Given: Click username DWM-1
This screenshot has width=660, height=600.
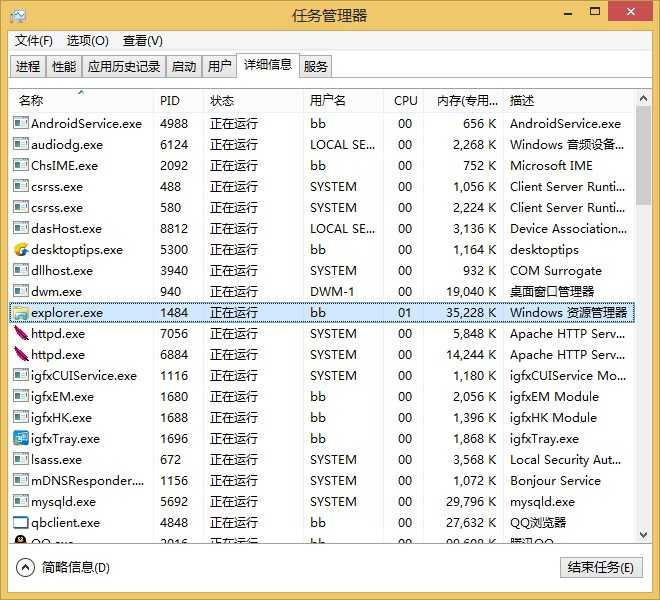Looking at the screenshot, I should point(332,291).
